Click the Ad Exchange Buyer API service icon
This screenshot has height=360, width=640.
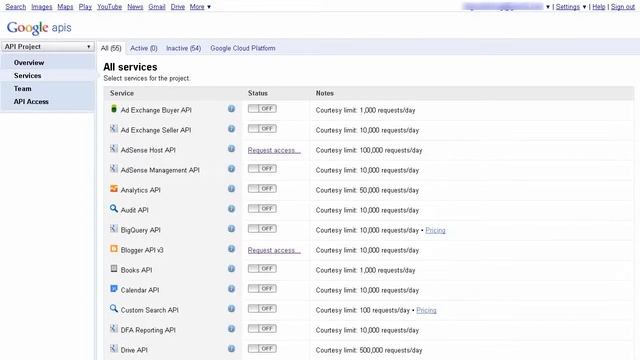coord(114,109)
